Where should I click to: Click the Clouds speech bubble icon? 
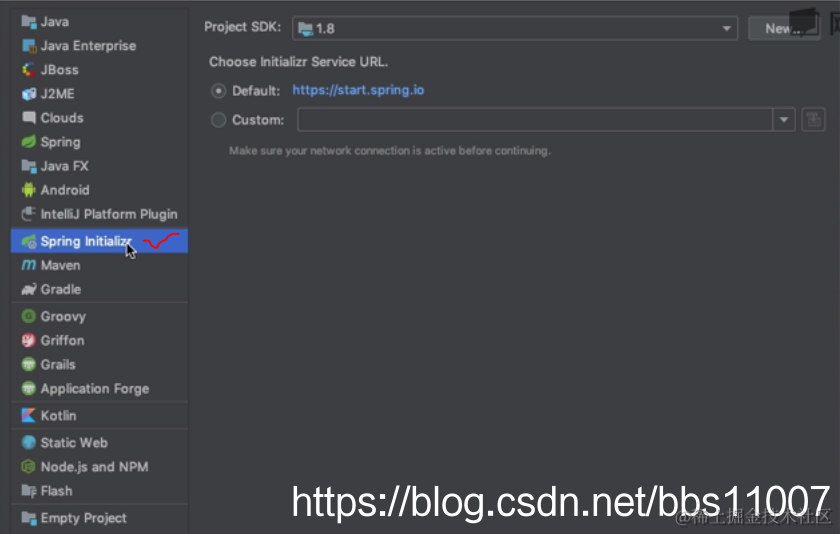pos(28,117)
